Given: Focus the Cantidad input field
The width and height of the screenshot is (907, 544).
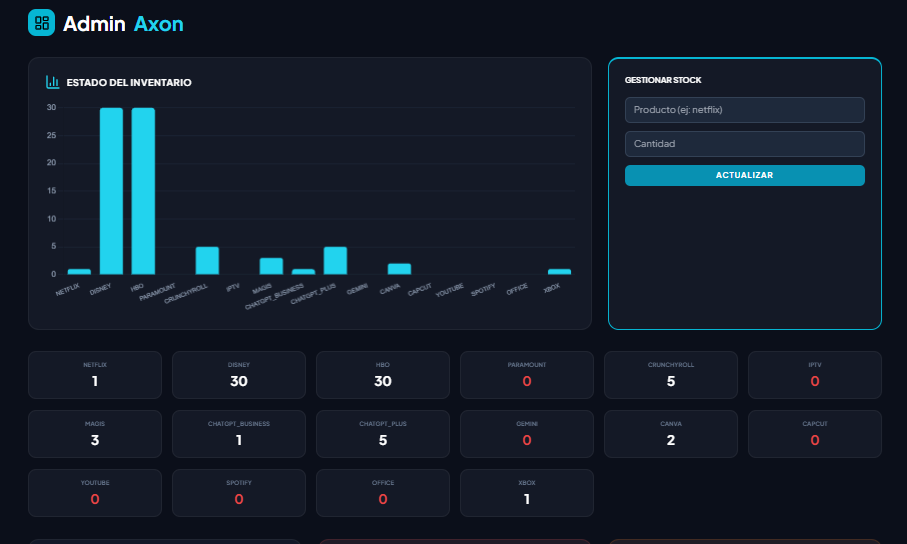Looking at the screenshot, I should point(744,144).
